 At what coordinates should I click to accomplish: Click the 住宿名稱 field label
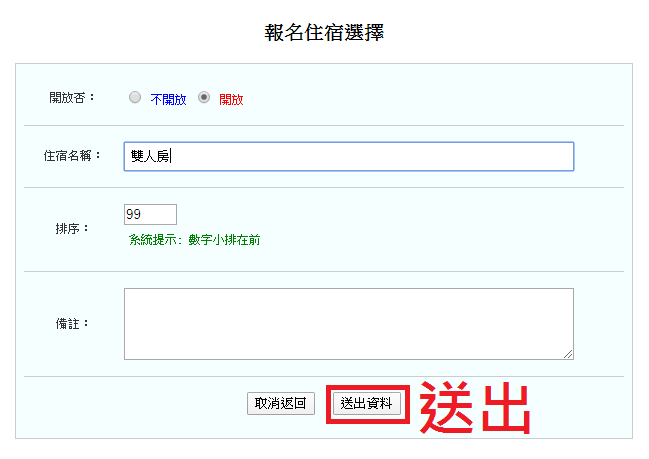[x=72, y=156]
